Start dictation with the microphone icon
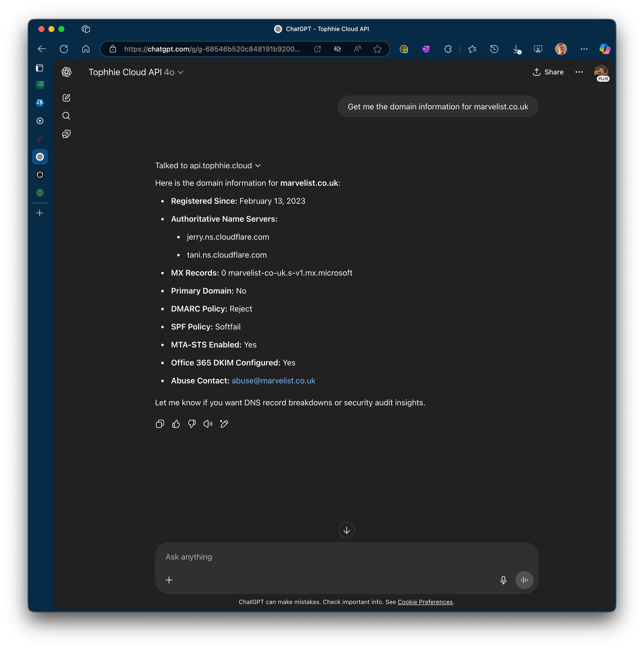Image resolution: width=644 pixels, height=649 pixels. pos(503,580)
